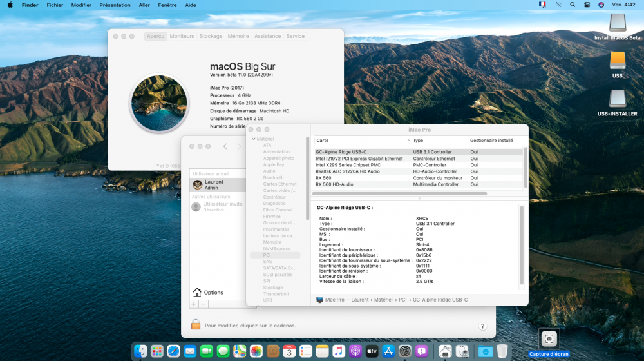Open help with the question mark button
Image resolution: width=644 pixels, height=361 pixels.
[482, 326]
